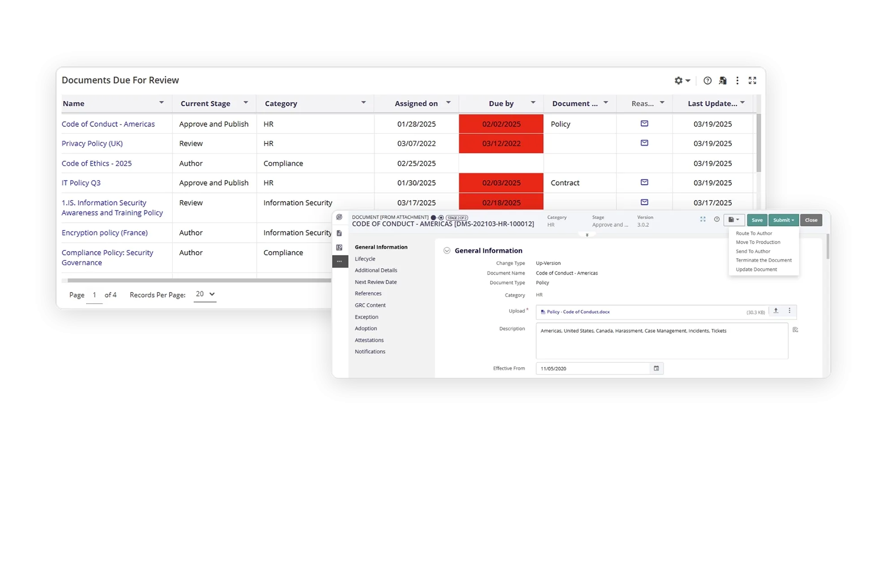Click the mail icon in Privacy Policy (UK) row
This screenshot has width=885, height=588.
[x=644, y=143]
